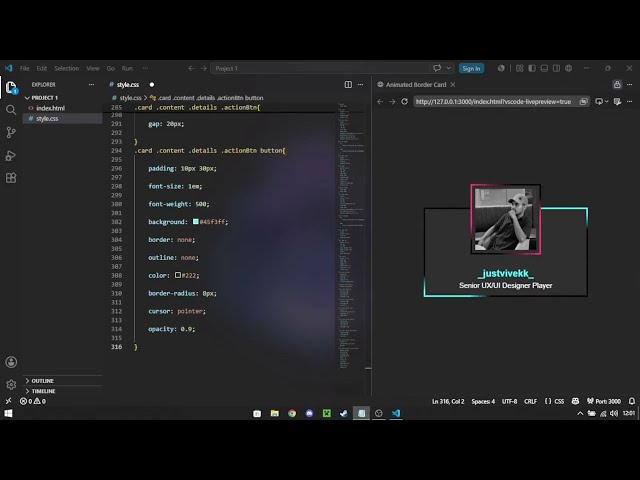Viewport: 640px width, 480px height.
Task: Open the Source Control view
Action: tap(11, 132)
